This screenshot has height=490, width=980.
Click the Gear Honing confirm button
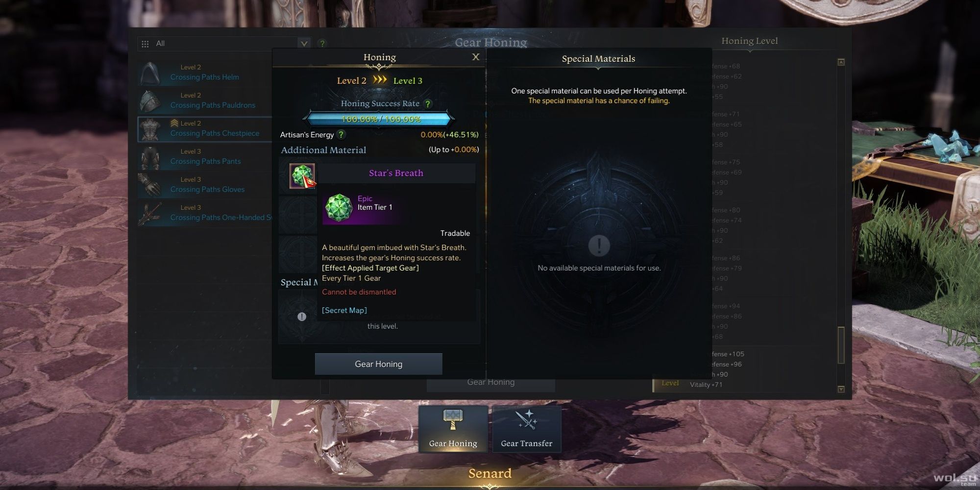pyautogui.click(x=378, y=364)
